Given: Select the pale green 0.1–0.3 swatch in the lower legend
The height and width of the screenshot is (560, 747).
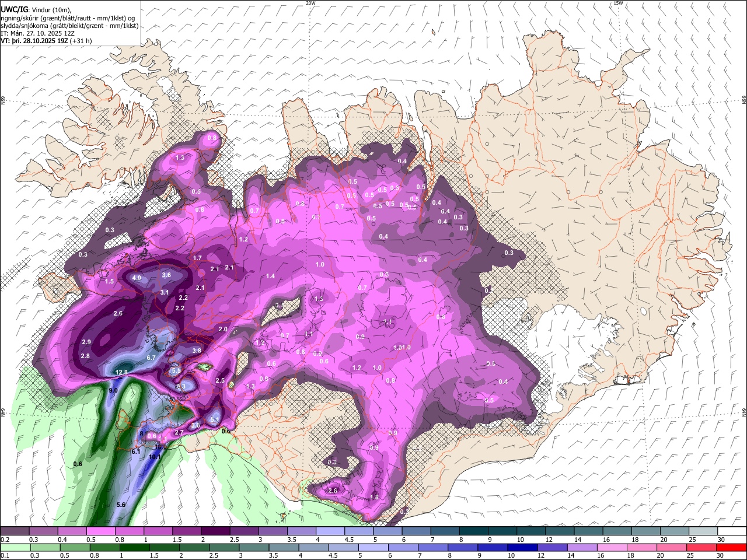Looking at the screenshot, I should [x=15, y=547].
